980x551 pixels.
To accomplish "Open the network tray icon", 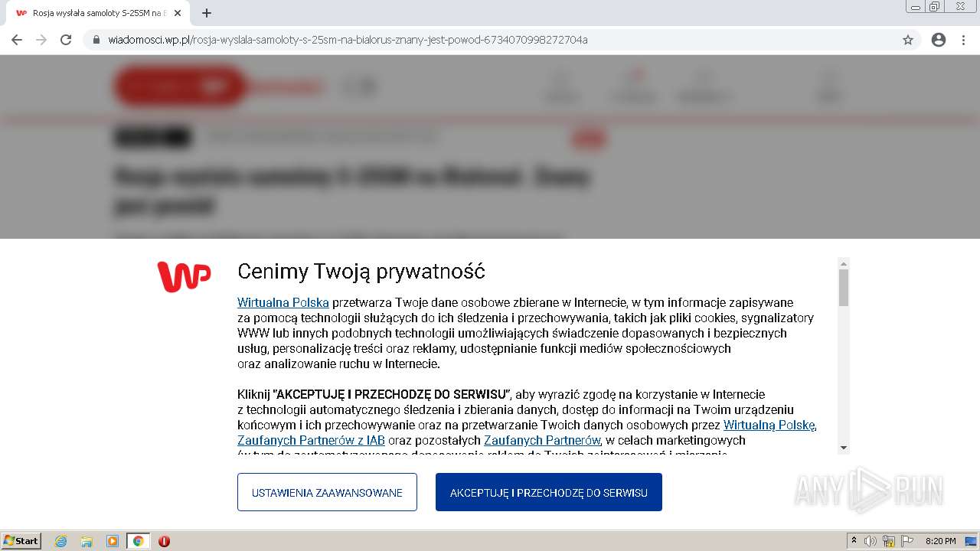I will coord(889,541).
